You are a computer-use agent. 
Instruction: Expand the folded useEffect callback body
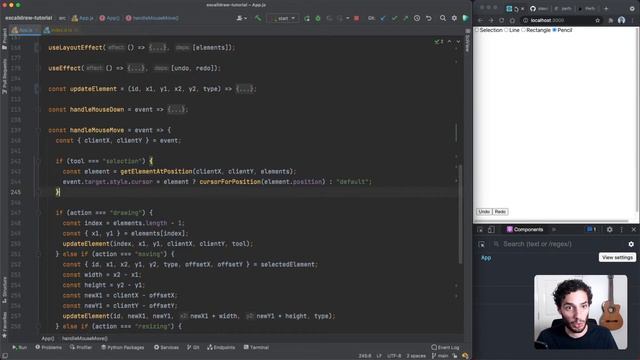pos(136,68)
